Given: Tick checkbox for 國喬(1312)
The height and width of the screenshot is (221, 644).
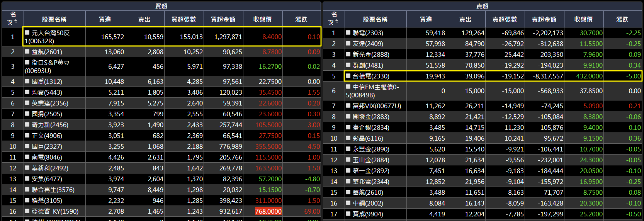Looking at the screenshot, I should (27, 81).
